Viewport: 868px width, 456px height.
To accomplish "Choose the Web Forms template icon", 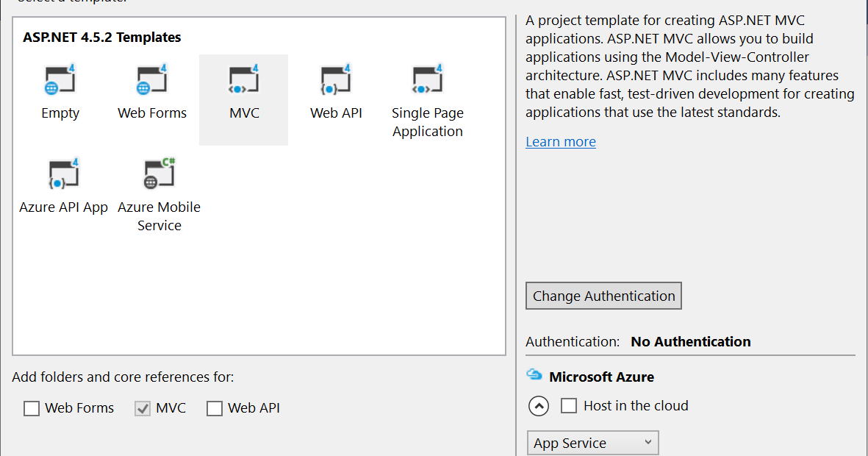I will tap(152, 80).
